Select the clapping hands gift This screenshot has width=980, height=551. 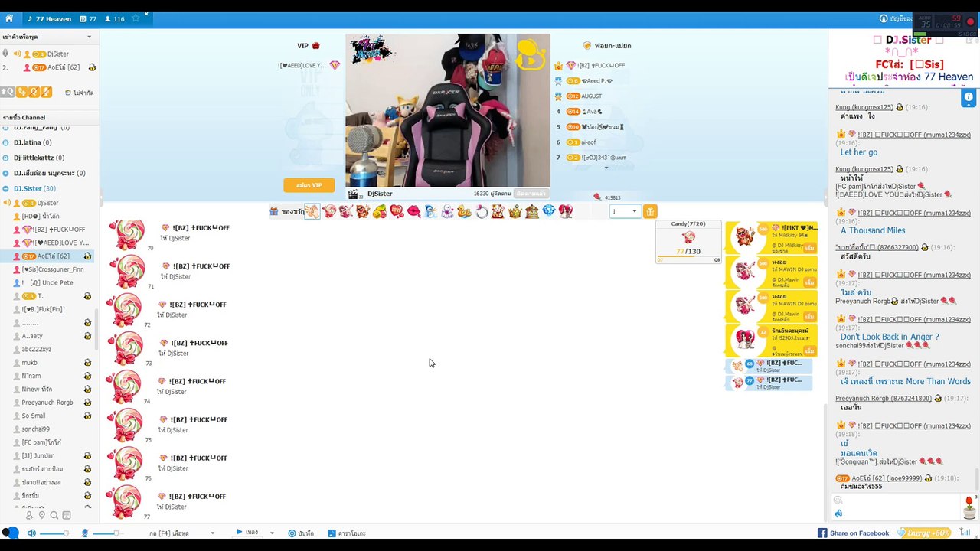click(x=312, y=211)
